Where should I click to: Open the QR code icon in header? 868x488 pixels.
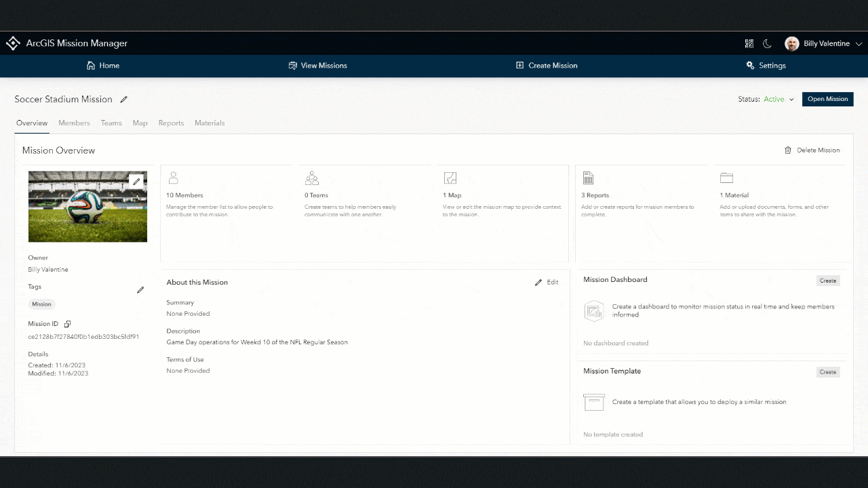(x=749, y=43)
